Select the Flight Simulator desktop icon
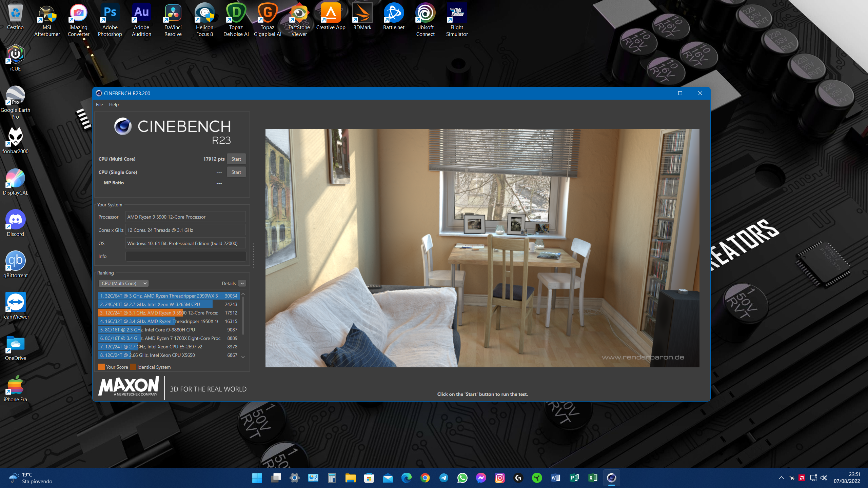868x488 pixels. 457,20
